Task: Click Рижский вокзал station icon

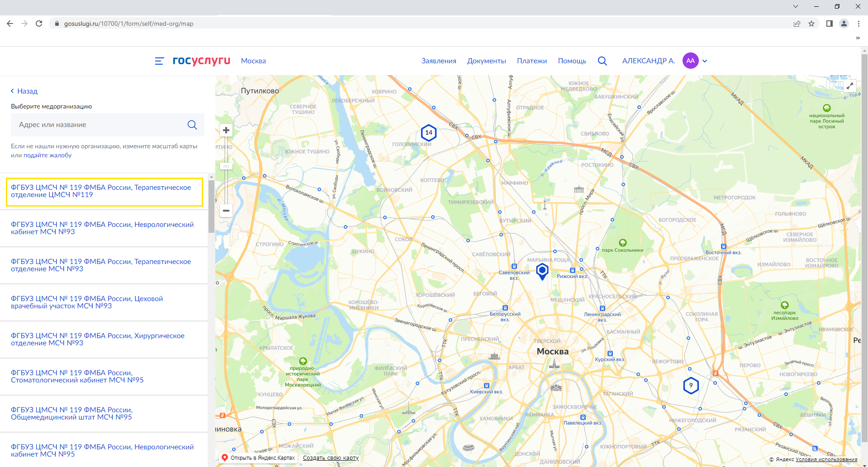Action: (573, 270)
